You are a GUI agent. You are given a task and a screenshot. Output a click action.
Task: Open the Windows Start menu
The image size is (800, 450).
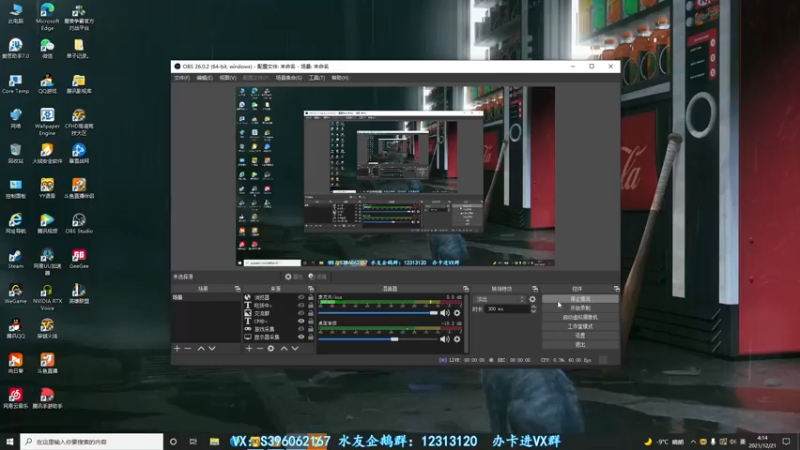(10, 441)
